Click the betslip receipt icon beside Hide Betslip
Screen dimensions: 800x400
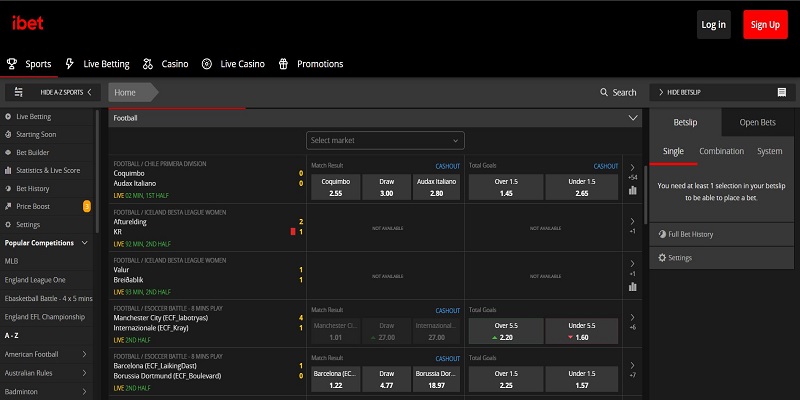781,92
